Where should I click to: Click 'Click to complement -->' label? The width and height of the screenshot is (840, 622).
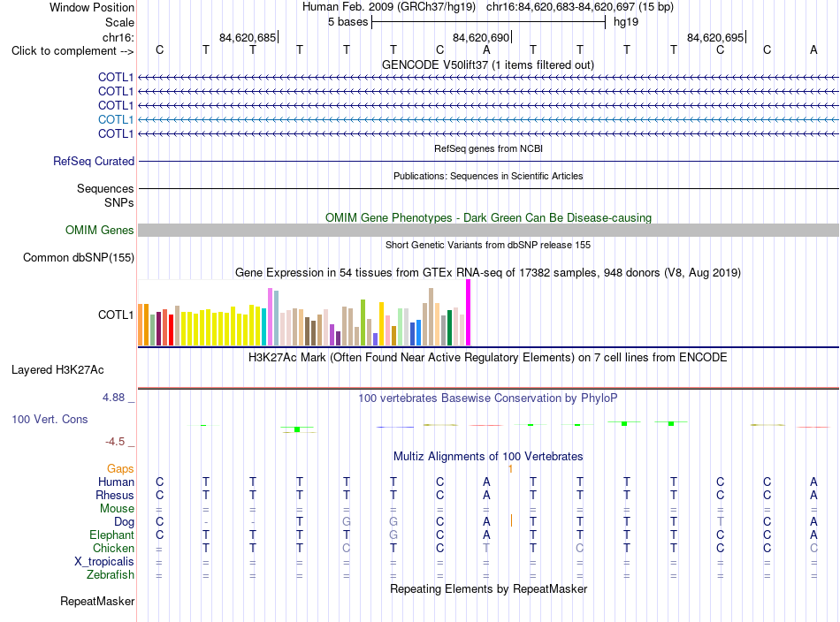73,51
